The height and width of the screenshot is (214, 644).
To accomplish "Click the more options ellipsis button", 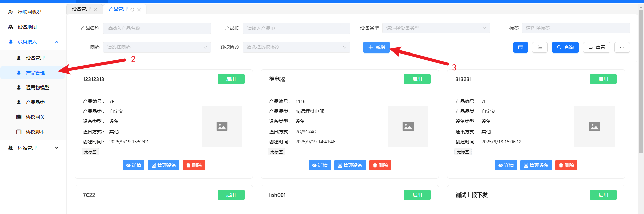I will (x=622, y=47).
